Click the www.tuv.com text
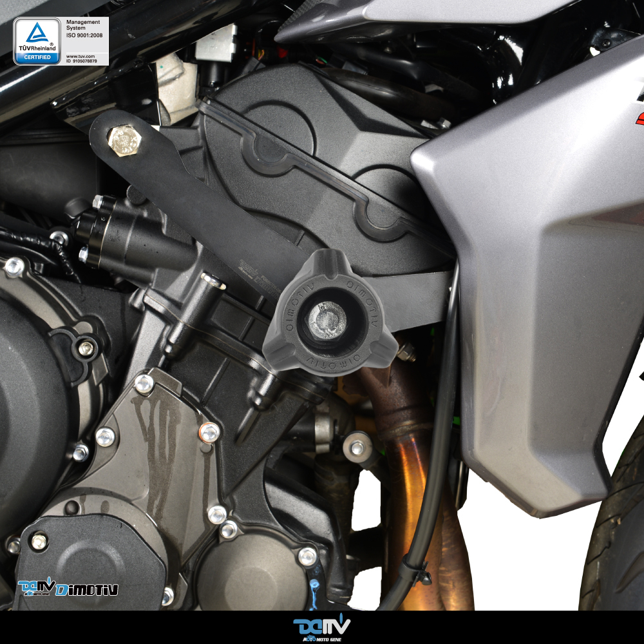This screenshot has height=644, width=644. coord(80,56)
